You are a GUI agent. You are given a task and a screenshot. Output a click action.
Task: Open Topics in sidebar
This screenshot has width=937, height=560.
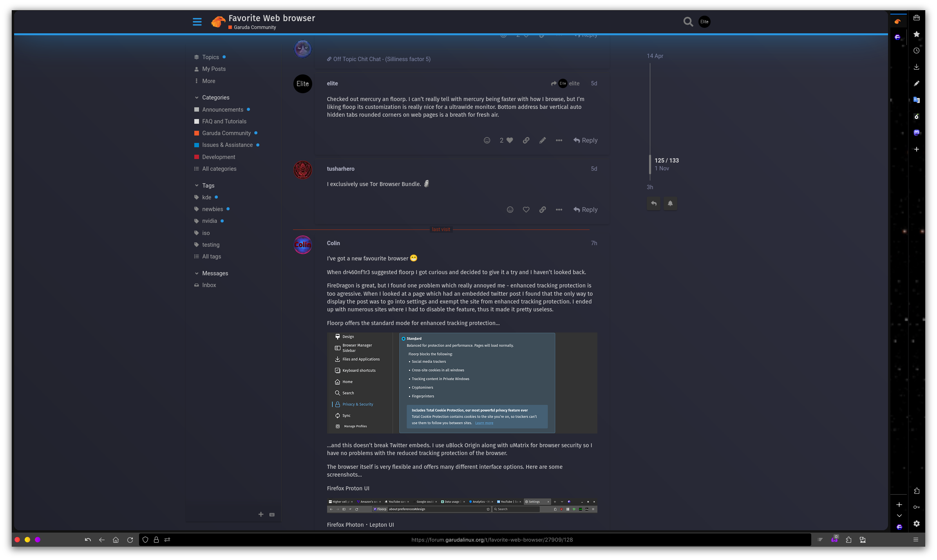[210, 57]
